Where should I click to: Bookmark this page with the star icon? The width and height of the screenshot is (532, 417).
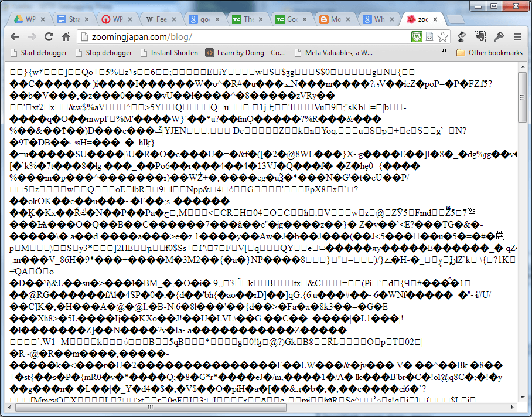click(x=442, y=37)
